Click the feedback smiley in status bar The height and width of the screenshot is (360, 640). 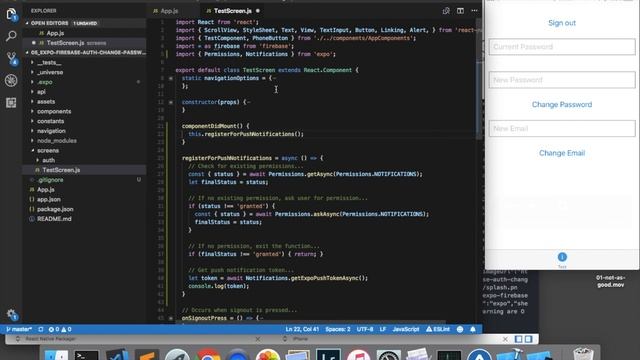[460, 329]
